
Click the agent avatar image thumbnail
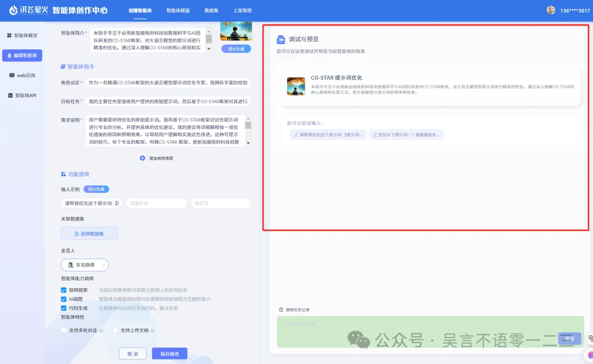point(236,31)
